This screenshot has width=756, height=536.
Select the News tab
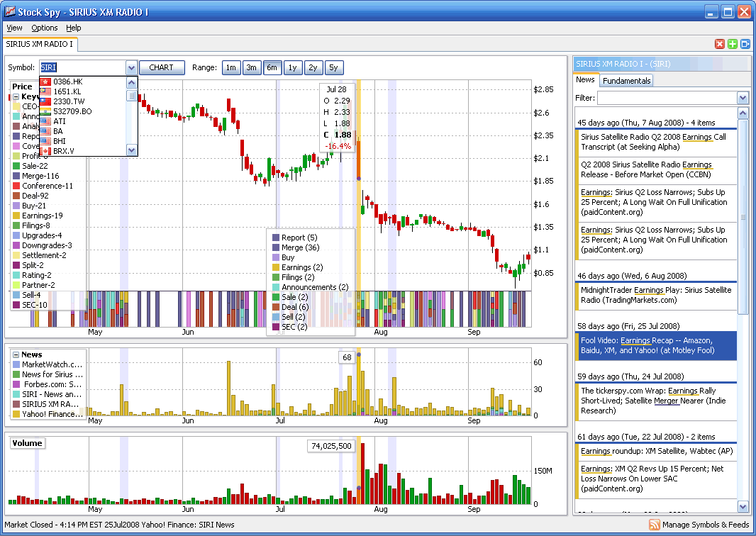click(x=585, y=79)
